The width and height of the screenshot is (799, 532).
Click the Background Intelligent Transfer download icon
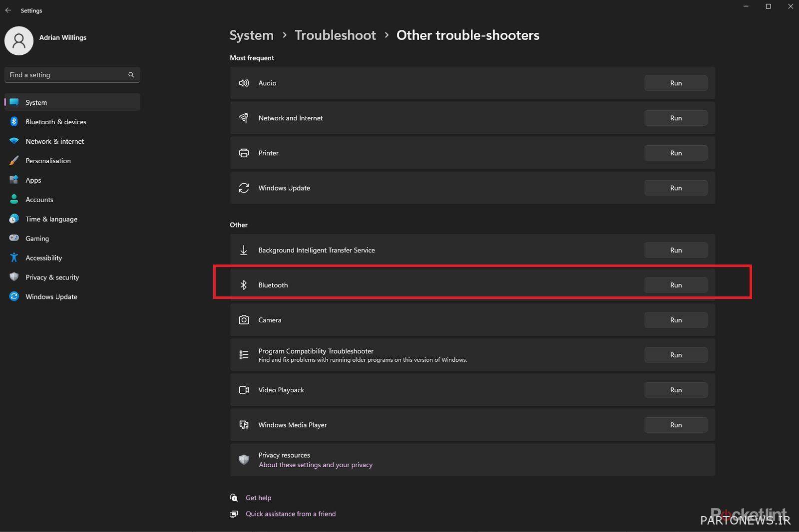click(x=244, y=250)
